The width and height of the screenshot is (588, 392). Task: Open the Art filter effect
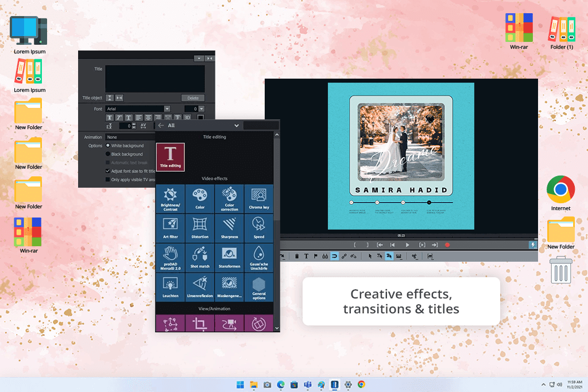(x=170, y=228)
